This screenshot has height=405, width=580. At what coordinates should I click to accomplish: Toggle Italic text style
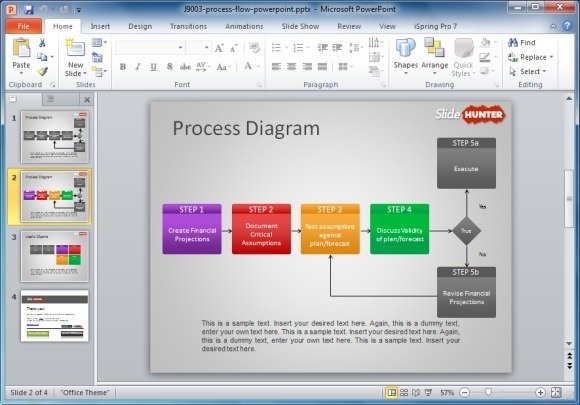tap(138, 67)
